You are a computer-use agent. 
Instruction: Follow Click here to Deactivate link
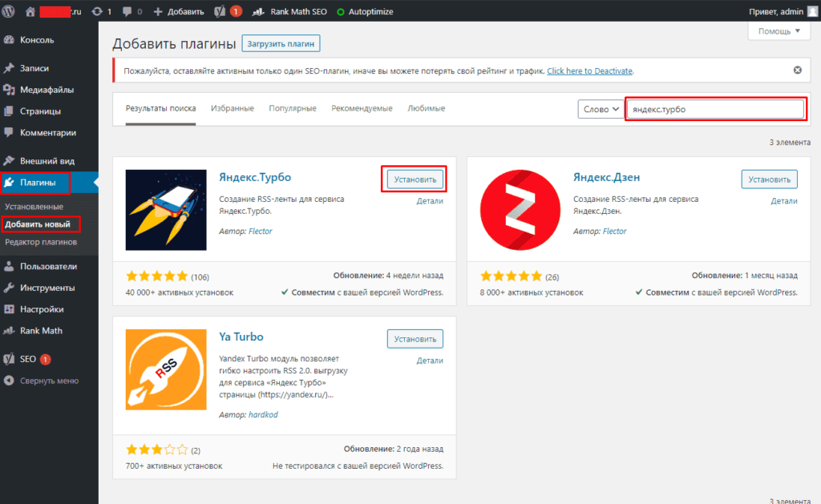point(589,71)
